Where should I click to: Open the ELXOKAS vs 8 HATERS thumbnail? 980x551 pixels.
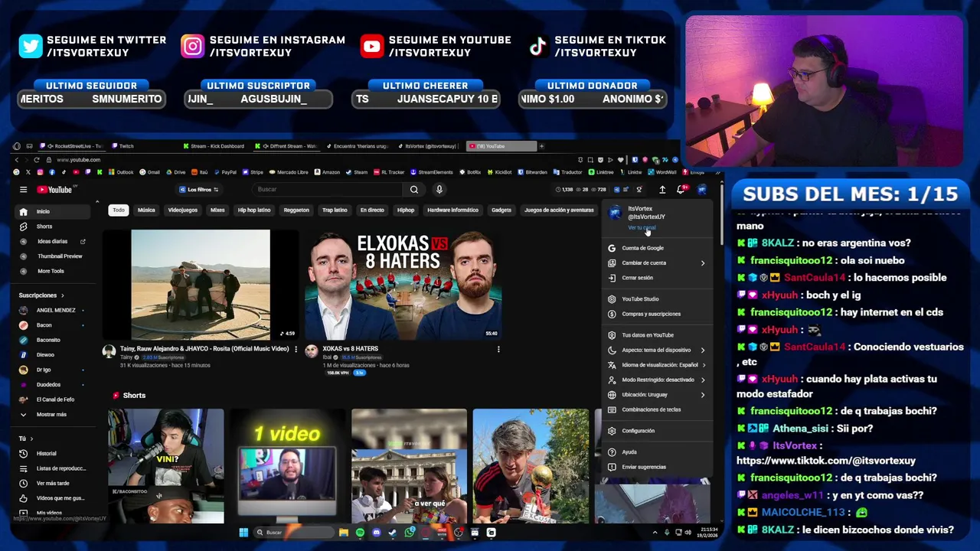(403, 285)
